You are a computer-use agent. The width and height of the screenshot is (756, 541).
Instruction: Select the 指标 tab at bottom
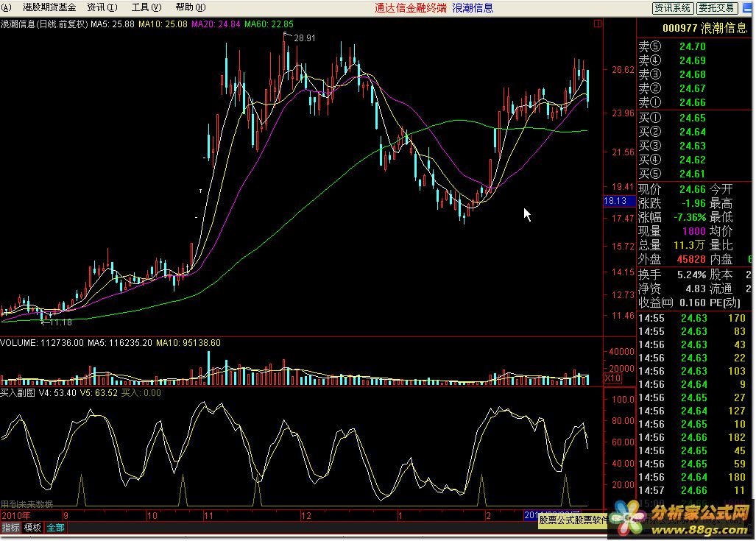click(10, 528)
